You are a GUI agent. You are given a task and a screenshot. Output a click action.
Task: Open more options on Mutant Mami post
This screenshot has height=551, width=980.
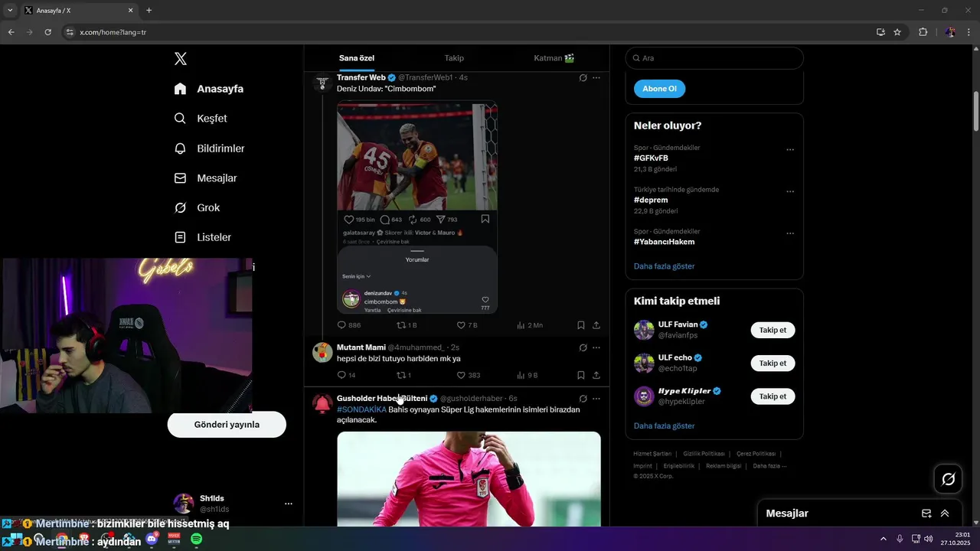coord(596,348)
